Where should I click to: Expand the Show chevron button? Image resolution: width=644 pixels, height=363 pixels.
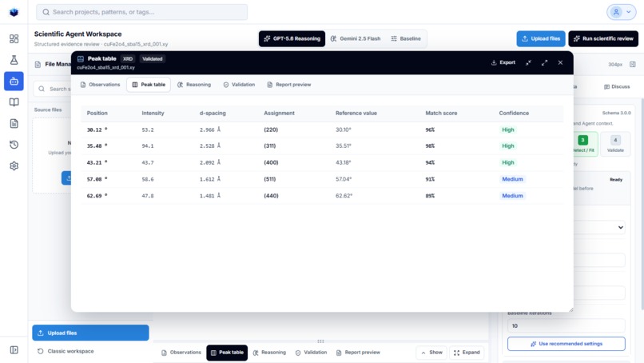pyautogui.click(x=431, y=353)
